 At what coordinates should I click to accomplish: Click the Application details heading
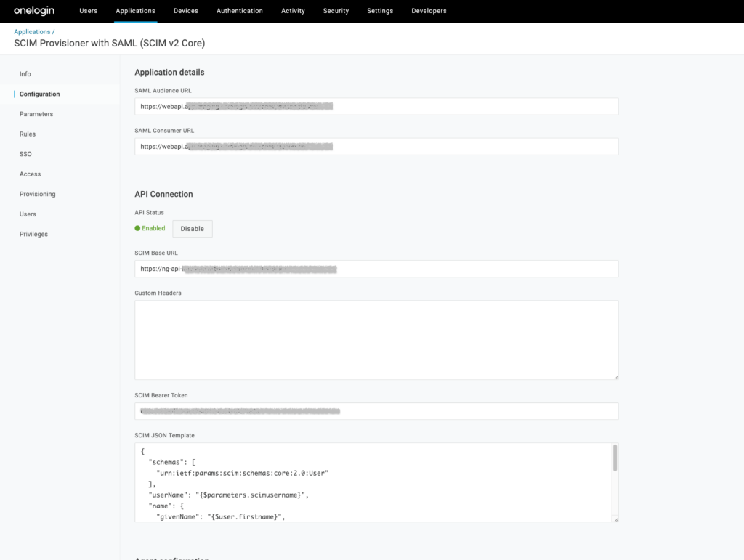pyautogui.click(x=169, y=72)
